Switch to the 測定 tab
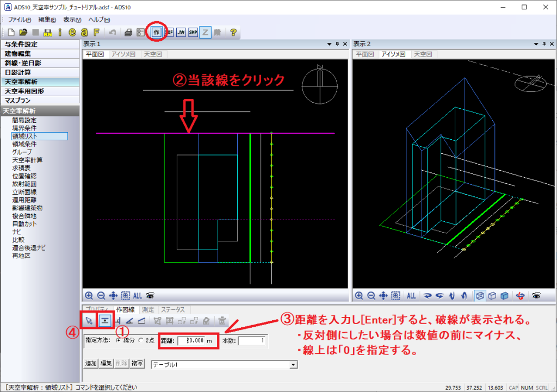Viewport: 557px width, 392px height. (x=148, y=309)
